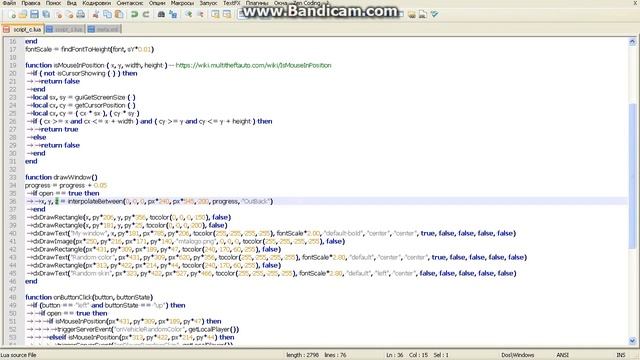The height and width of the screenshot is (360, 640).
Task: Click 'Lua source File' in status bar
Action: click(x=18, y=355)
